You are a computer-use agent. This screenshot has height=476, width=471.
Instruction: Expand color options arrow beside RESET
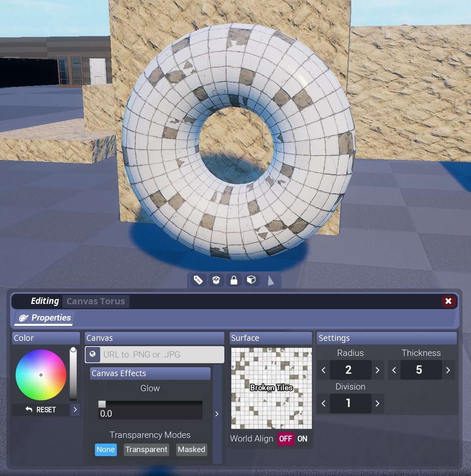coord(75,409)
